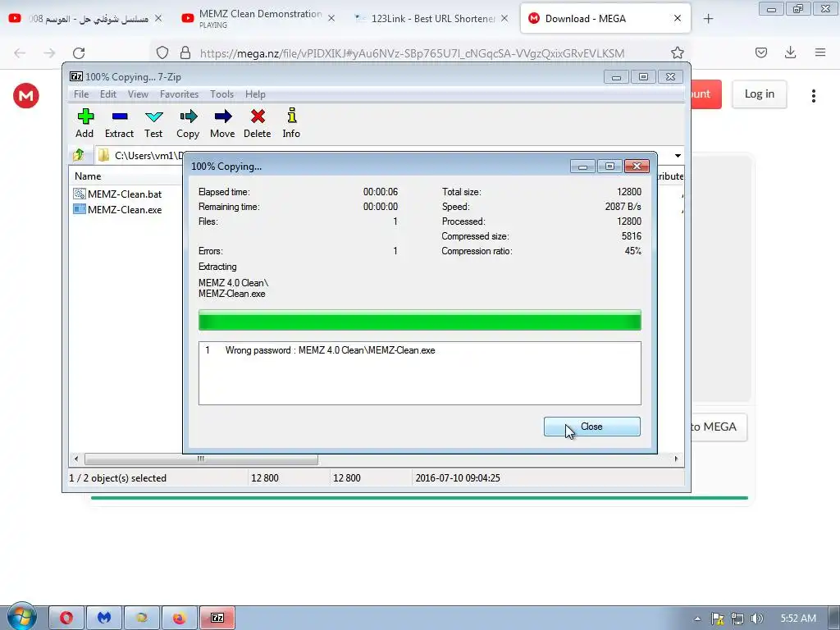Image resolution: width=840 pixels, height=630 pixels.
Task: Show hidden system tray icons
Action: point(697,619)
